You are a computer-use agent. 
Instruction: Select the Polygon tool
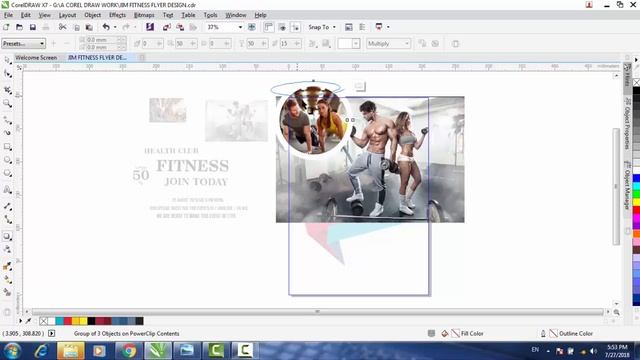point(7,173)
